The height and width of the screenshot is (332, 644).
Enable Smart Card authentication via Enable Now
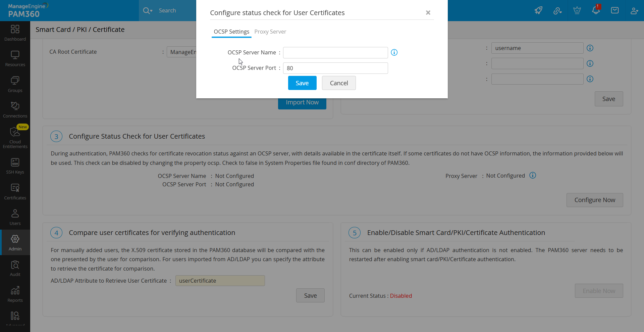[599, 291]
